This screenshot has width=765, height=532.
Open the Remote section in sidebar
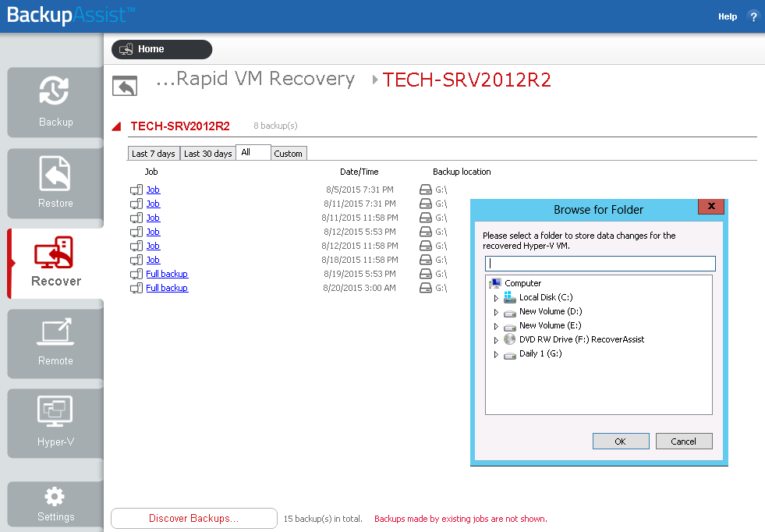point(55,343)
